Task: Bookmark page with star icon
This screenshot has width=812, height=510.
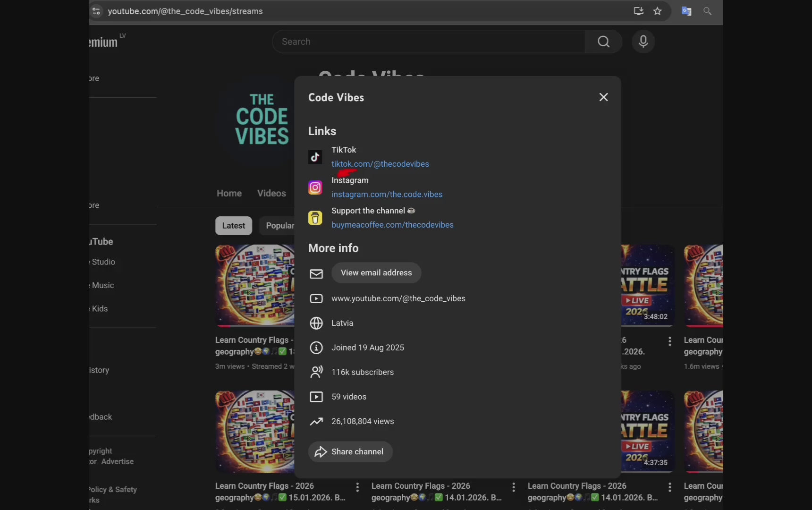Action: [658, 11]
